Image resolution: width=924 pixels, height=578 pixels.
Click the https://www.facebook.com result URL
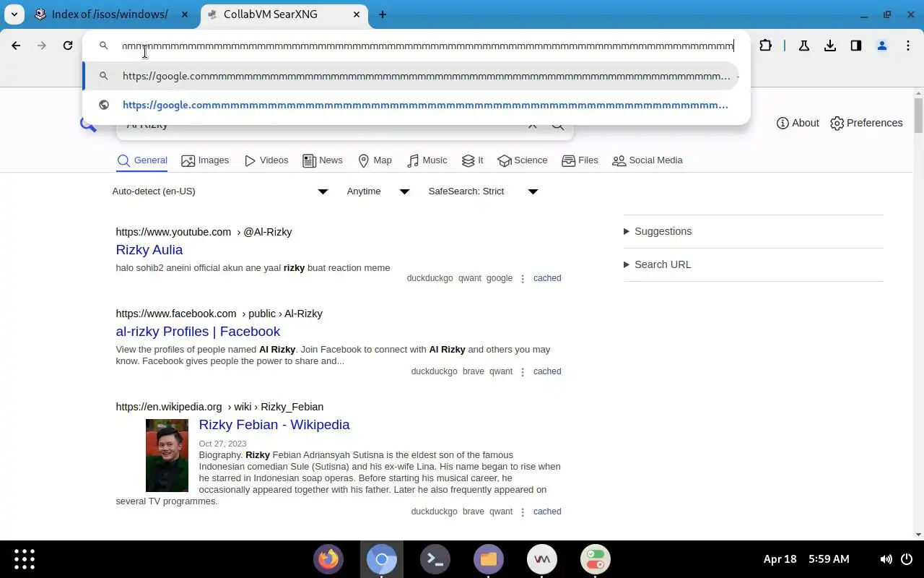point(176,314)
